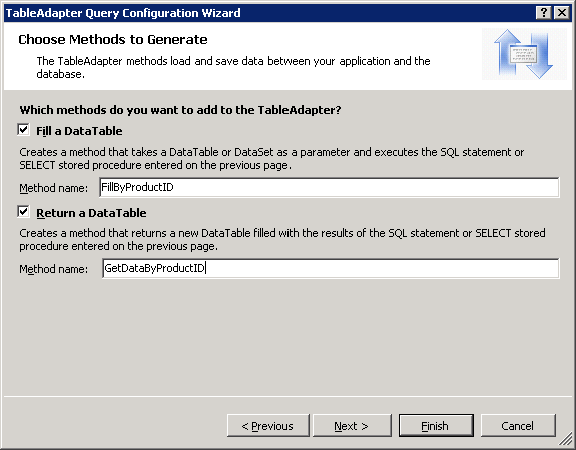Click the wizard's title bar text
576x450 pixels.
(123, 13)
